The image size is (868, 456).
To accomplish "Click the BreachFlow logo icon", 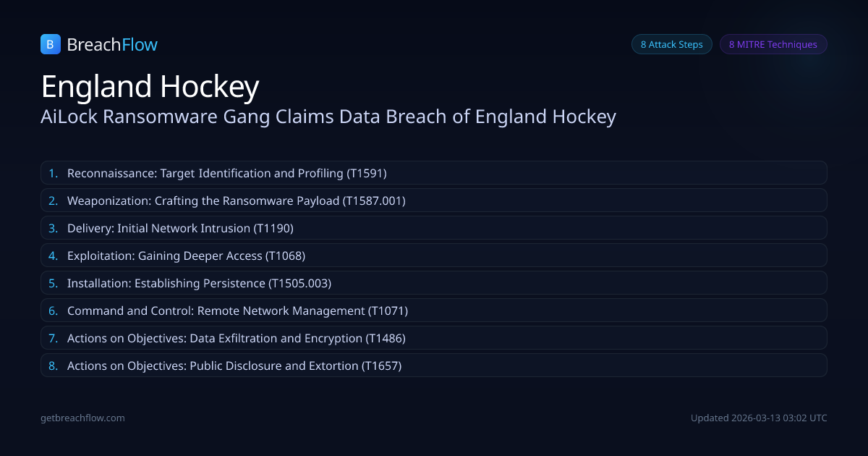I will tap(50, 44).
